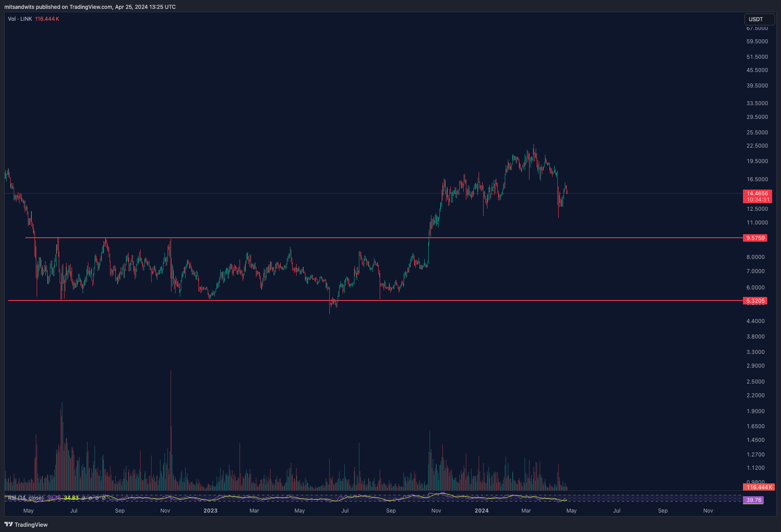Image resolution: width=781 pixels, height=532 pixels.
Task: Click the 51.5000 price scale label
Action: (757, 57)
